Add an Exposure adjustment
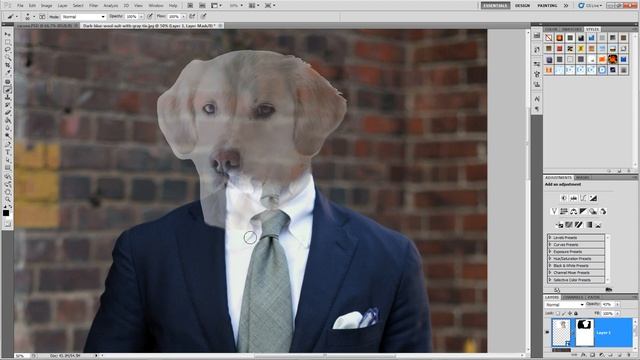Image resolution: width=640 pixels, height=360 pixels. (x=593, y=198)
